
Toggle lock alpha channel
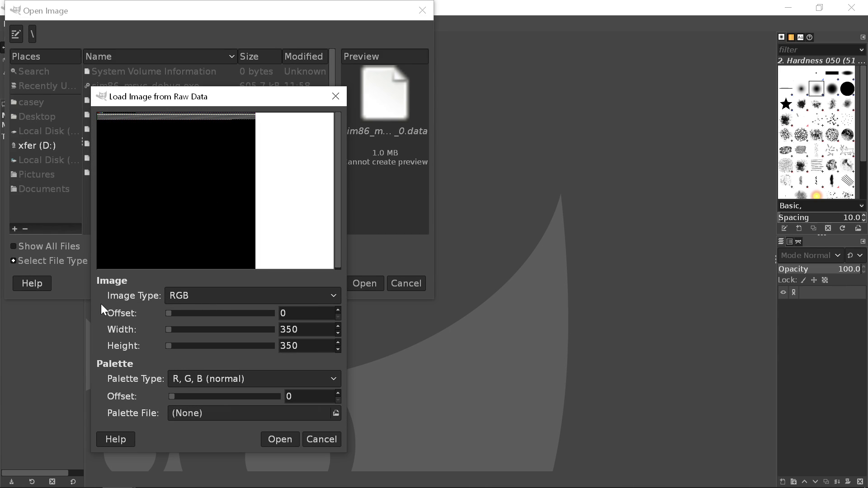coord(825,280)
